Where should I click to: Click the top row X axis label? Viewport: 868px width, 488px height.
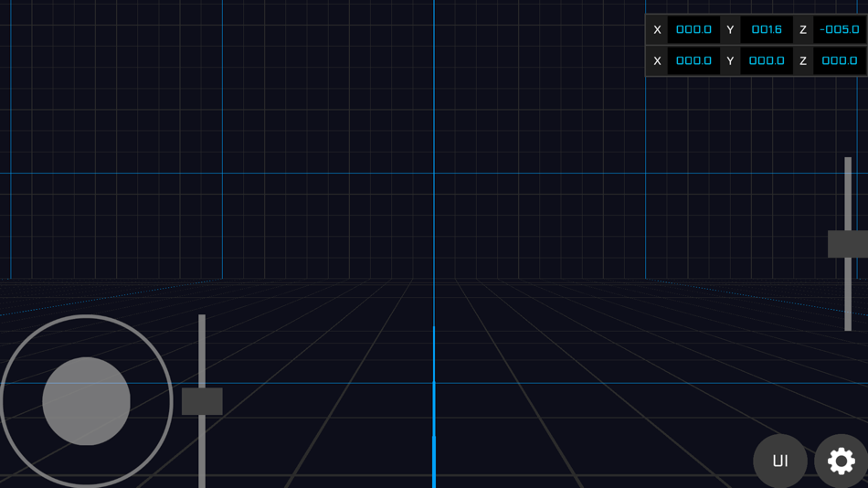coord(657,30)
